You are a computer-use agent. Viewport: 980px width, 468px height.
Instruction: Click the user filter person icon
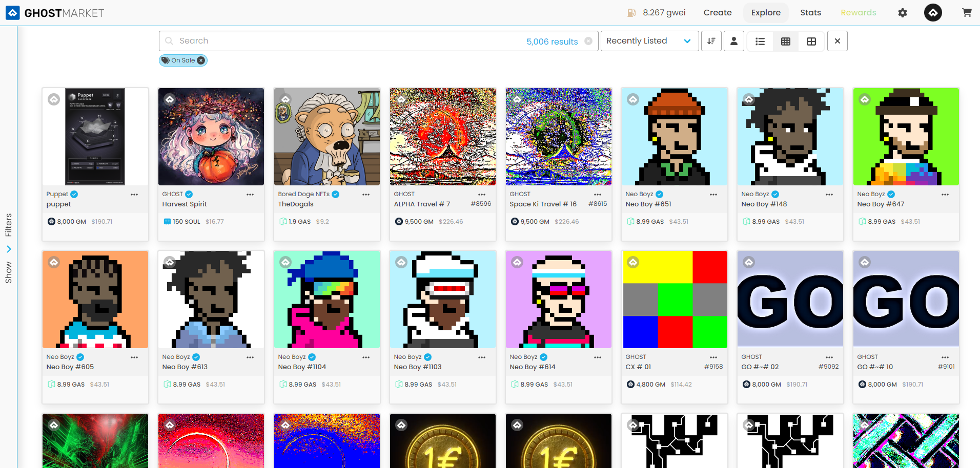(x=734, y=41)
